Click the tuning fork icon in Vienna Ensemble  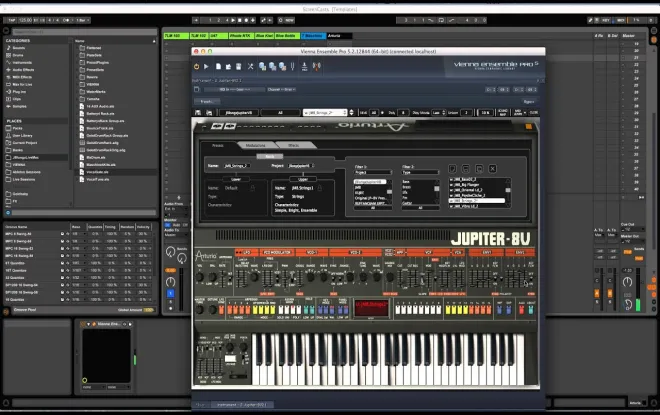(293, 67)
